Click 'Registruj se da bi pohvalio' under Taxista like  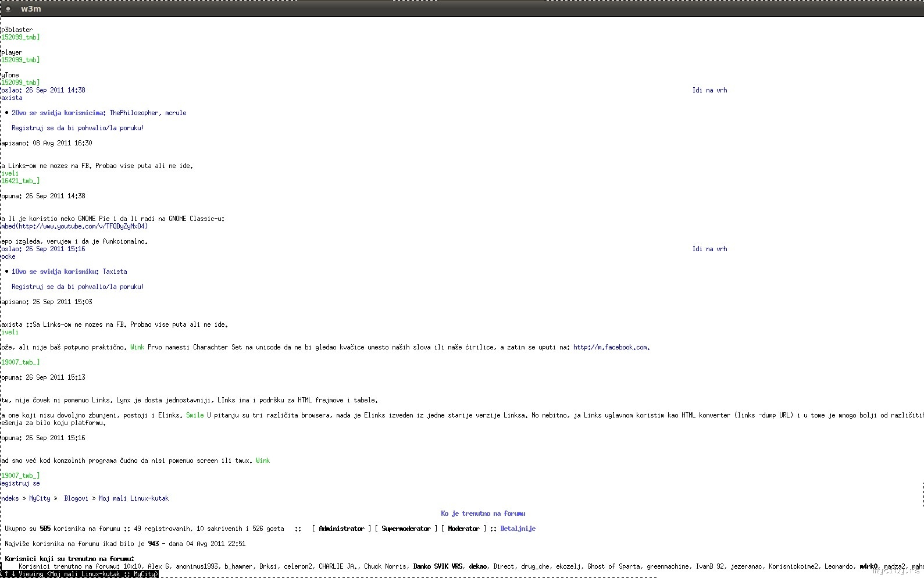point(78,287)
